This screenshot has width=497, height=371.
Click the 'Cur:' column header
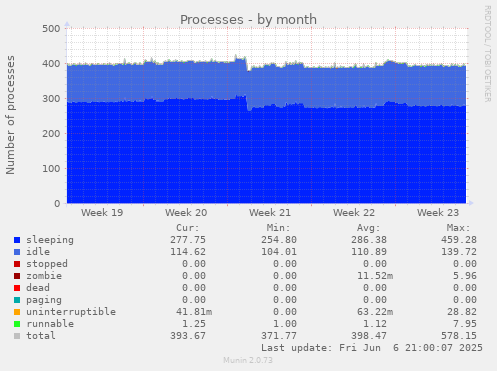pyautogui.click(x=188, y=228)
